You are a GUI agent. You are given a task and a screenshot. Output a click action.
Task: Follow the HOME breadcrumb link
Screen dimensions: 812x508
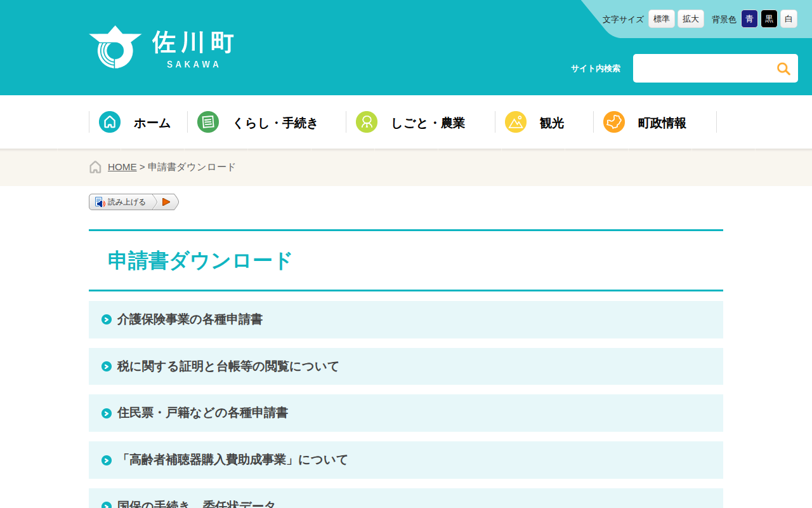point(122,167)
